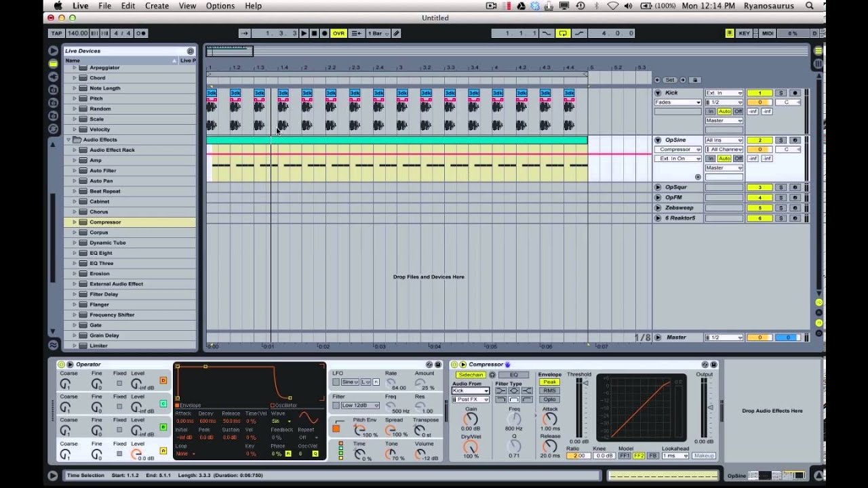868x488 pixels.
Task: Open the quantization 1 Bar dropdown
Action: 378,33
